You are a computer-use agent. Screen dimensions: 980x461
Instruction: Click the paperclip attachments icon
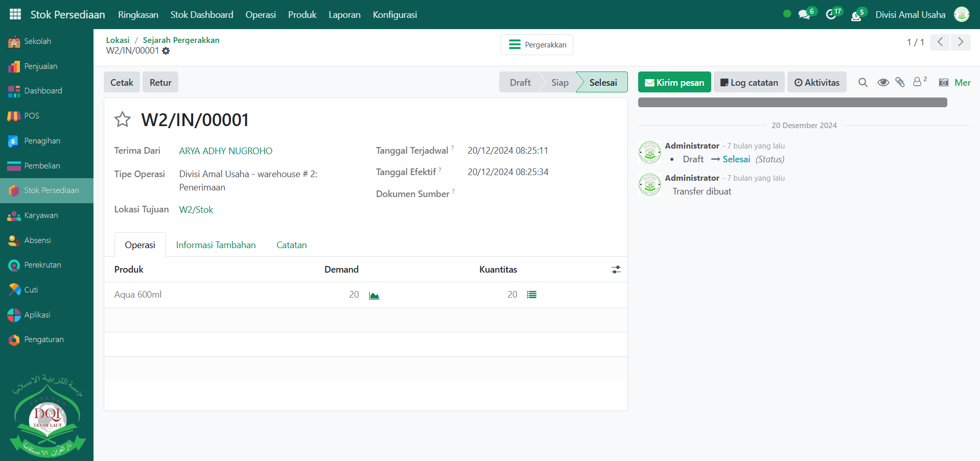pos(900,83)
